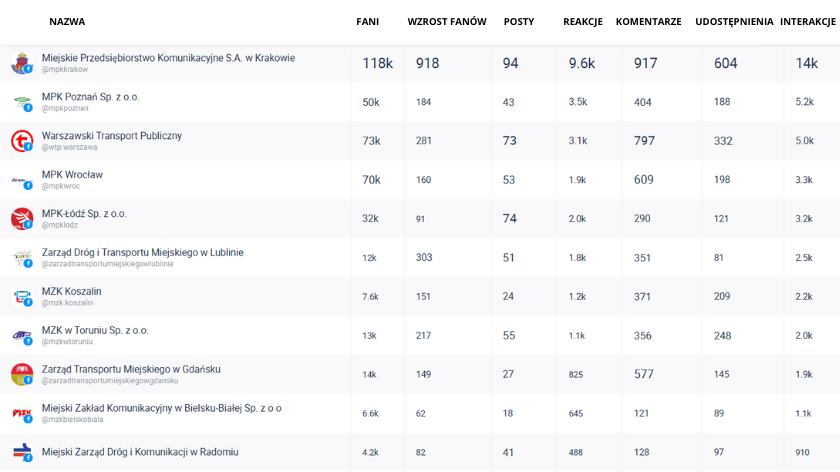Viewport: 840px width, 472px height.
Task: Click the MPK-Łódź red logo icon
Action: pos(21,219)
